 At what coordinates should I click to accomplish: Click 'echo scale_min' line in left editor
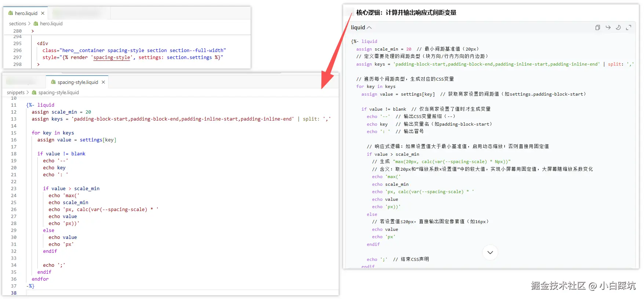[x=68, y=202]
